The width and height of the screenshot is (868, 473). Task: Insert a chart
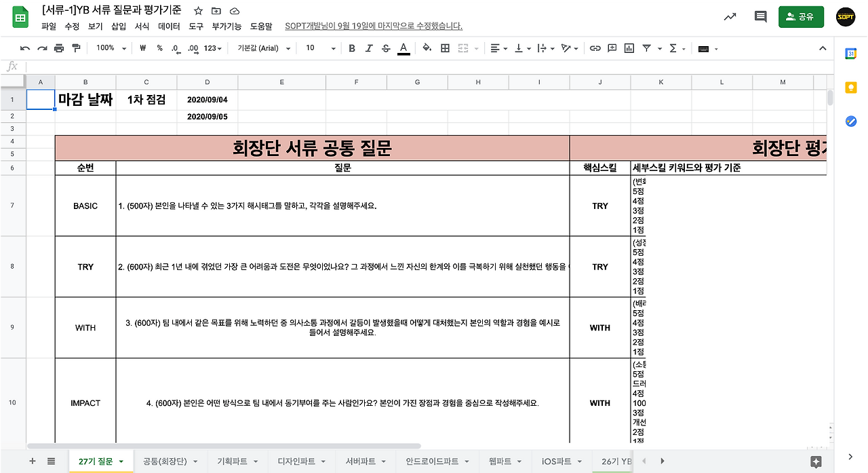629,48
